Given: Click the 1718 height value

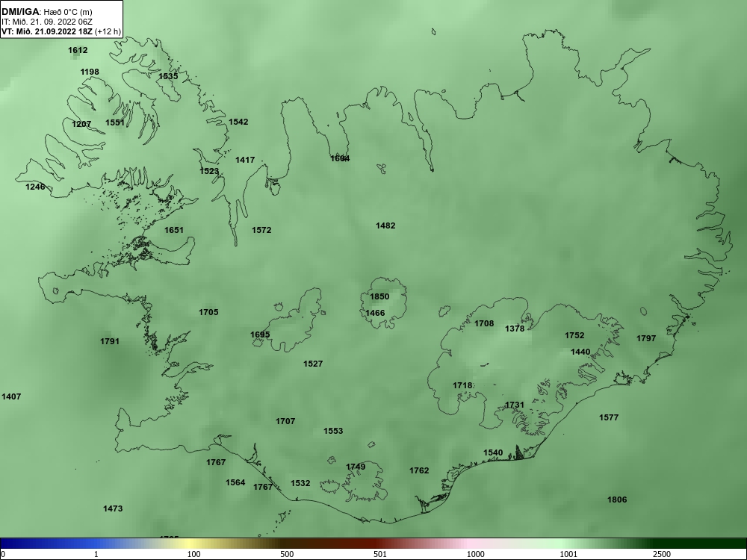Looking at the screenshot, I should [462, 386].
